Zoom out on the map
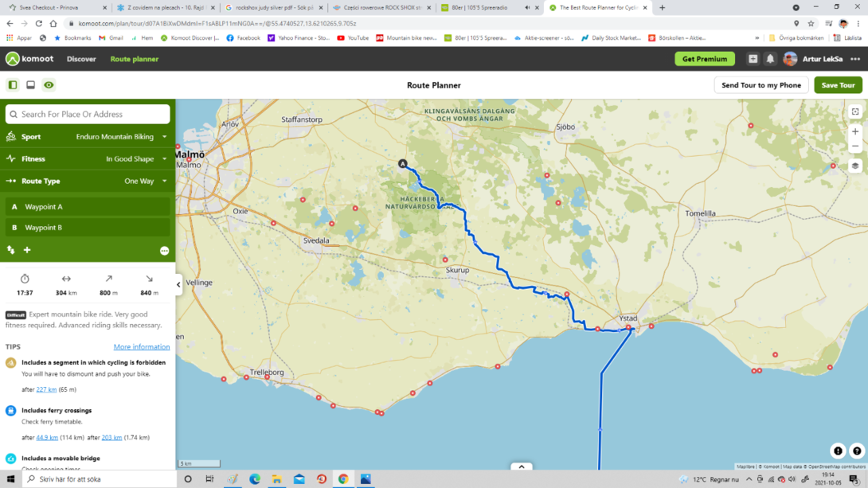The width and height of the screenshot is (868, 488). click(x=855, y=146)
